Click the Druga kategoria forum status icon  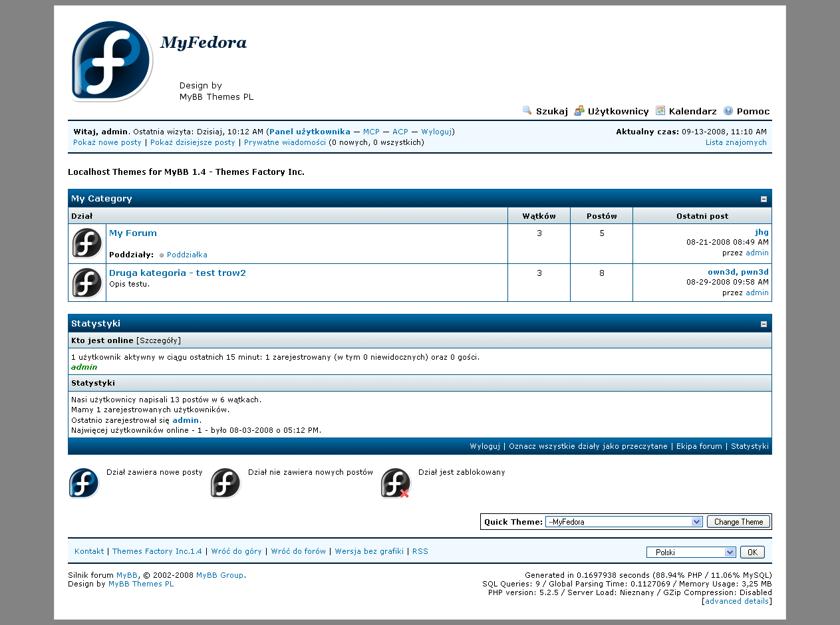pos(87,283)
